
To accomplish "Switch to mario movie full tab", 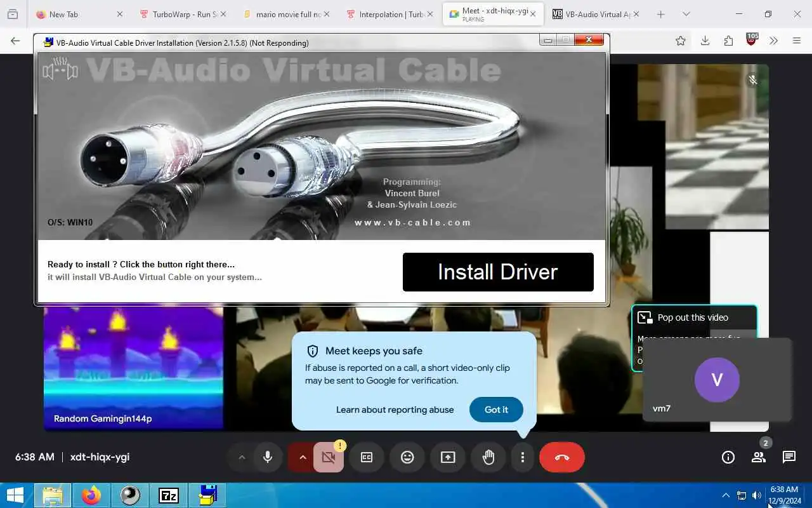I will point(287,14).
